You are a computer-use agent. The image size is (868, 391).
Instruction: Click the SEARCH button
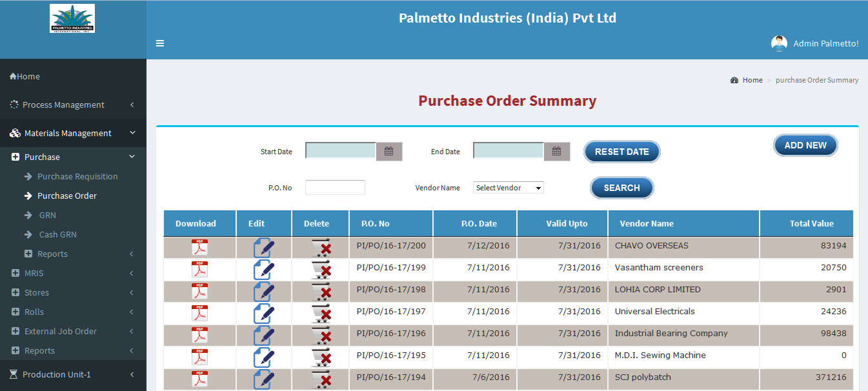point(622,188)
